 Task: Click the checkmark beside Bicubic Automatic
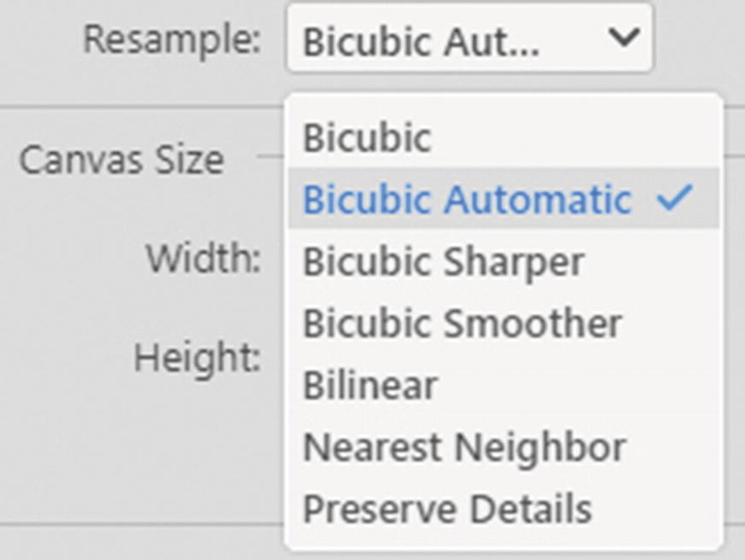(x=673, y=198)
